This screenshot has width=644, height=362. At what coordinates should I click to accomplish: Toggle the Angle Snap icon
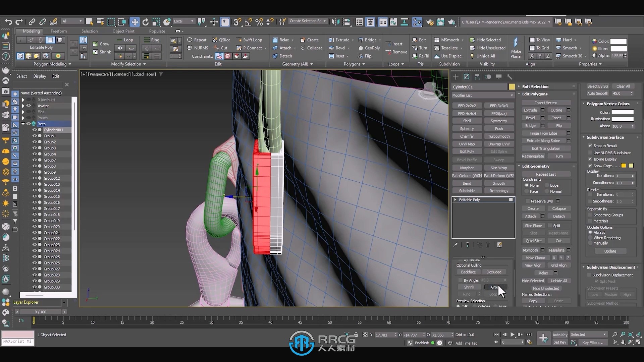(x=248, y=22)
